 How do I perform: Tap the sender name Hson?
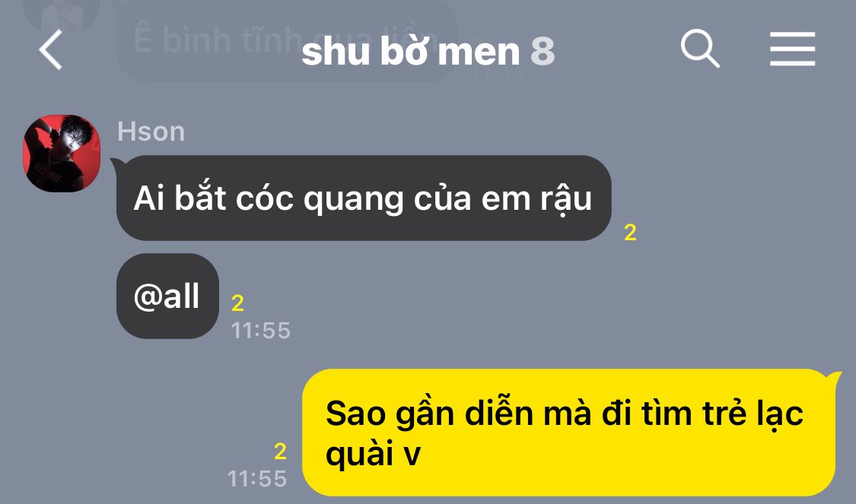click(x=151, y=132)
